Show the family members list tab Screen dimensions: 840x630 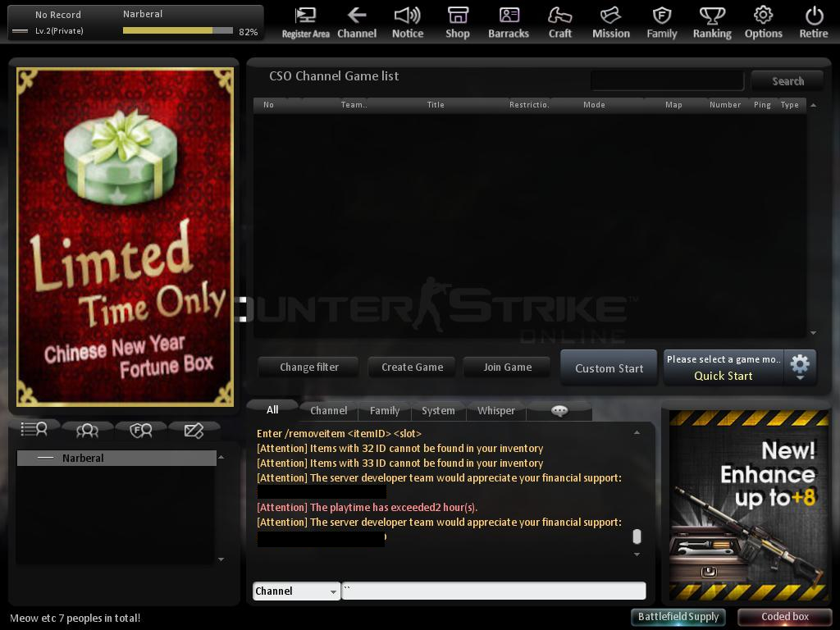tap(141, 430)
